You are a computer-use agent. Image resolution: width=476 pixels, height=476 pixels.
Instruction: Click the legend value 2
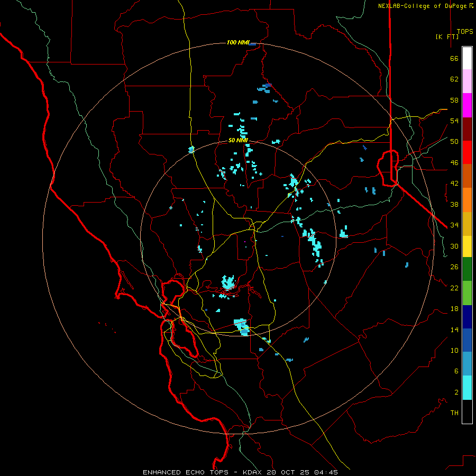(456, 392)
